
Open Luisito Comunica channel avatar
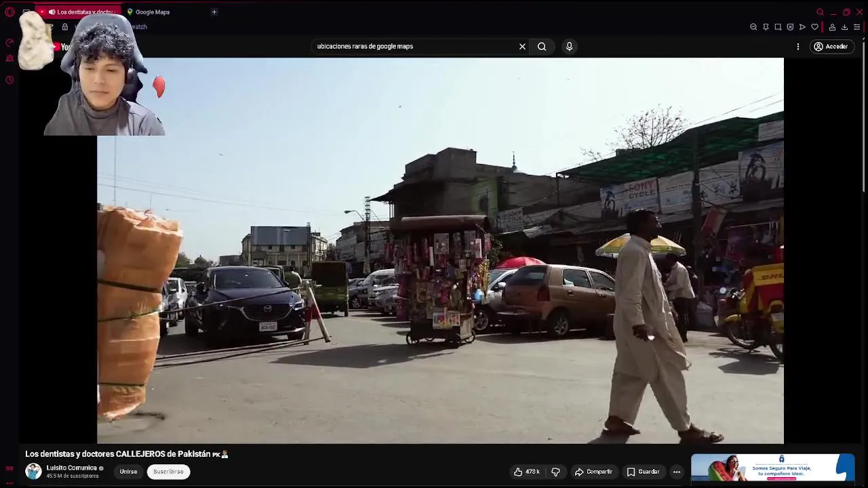point(33,471)
